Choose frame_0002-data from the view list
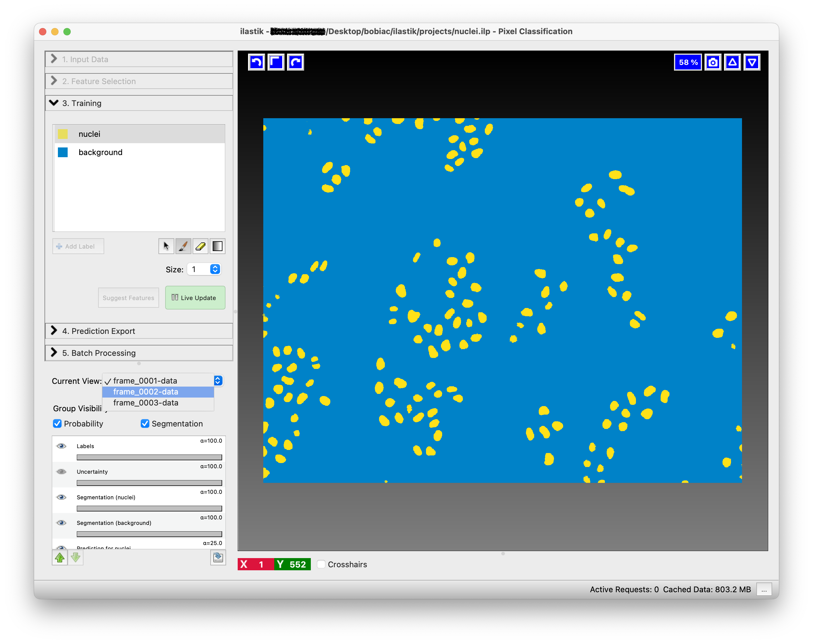The height and width of the screenshot is (644, 813). pyautogui.click(x=146, y=392)
